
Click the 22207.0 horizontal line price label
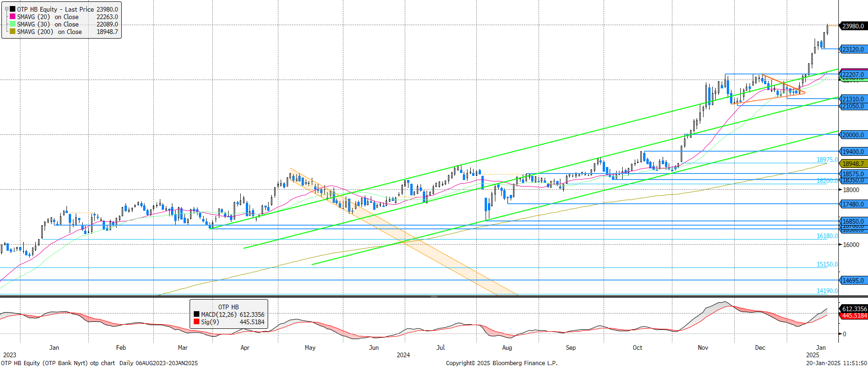(853, 74)
